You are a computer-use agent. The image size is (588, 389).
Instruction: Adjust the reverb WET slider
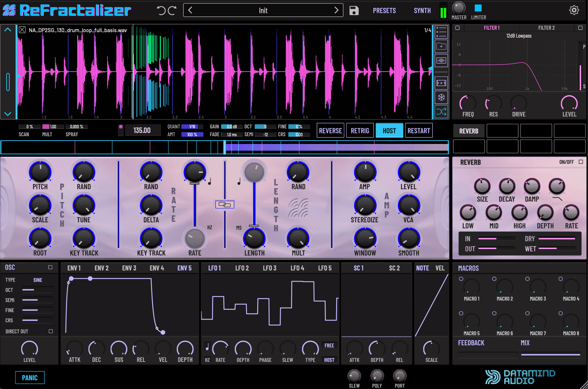pyautogui.click(x=557, y=248)
